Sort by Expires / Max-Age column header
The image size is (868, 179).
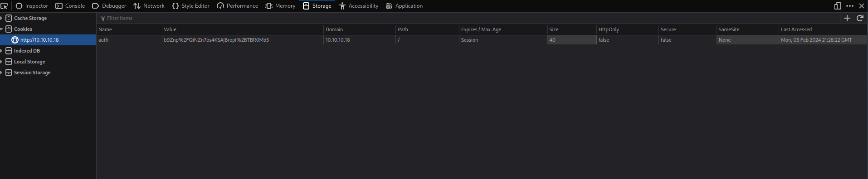pos(503,29)
